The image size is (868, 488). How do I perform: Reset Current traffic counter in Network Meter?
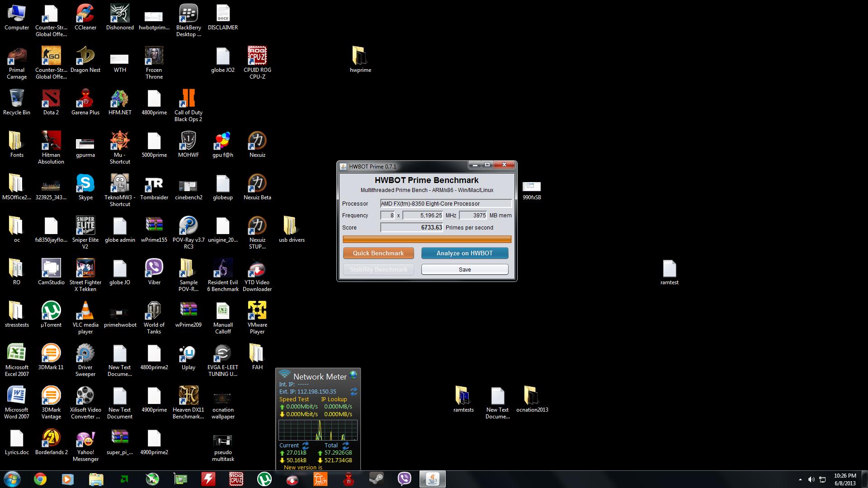pyautogui.click(x=305, y=445)
